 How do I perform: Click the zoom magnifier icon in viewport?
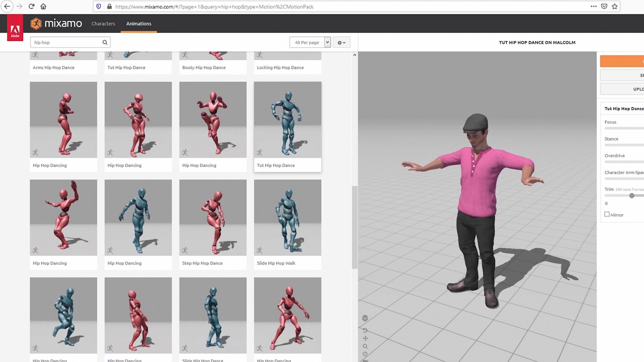coord(365,346)
